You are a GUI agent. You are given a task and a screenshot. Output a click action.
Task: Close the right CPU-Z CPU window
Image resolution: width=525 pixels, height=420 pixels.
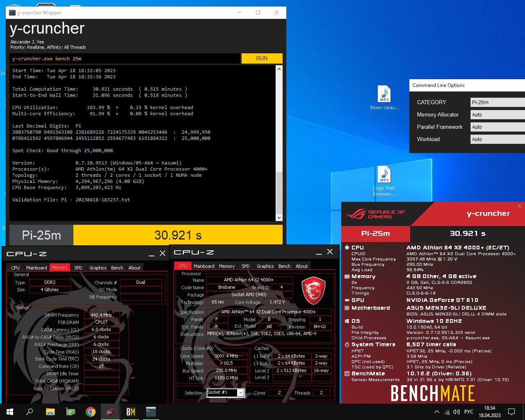click(330, 252)
